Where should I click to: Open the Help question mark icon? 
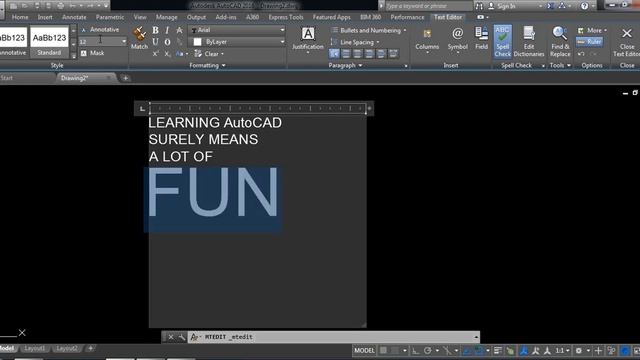584,6
